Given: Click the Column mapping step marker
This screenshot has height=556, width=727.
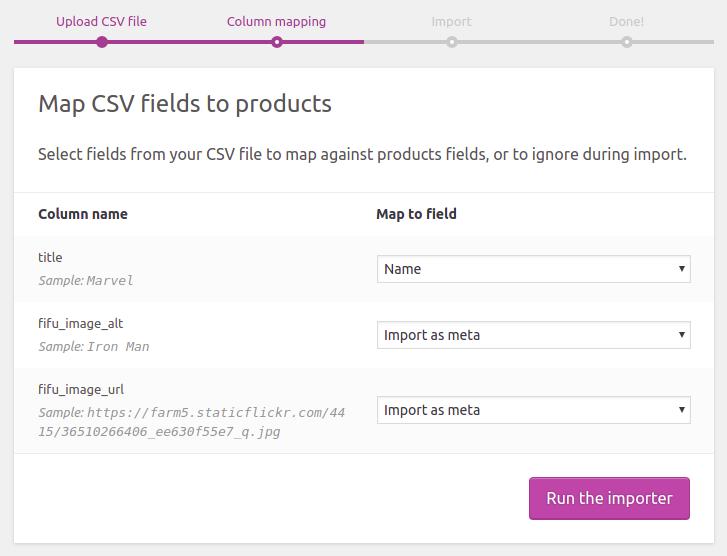Looking at the screenshot, I should tap(277, 42).
